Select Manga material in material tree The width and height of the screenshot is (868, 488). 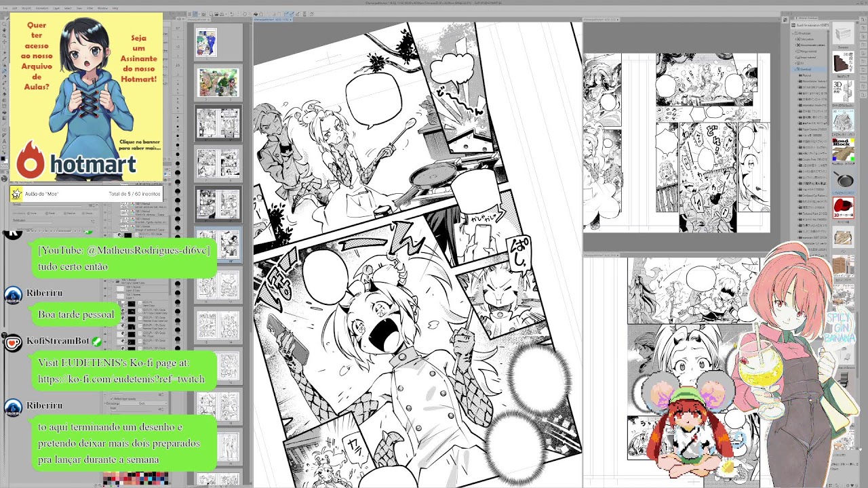807,52
